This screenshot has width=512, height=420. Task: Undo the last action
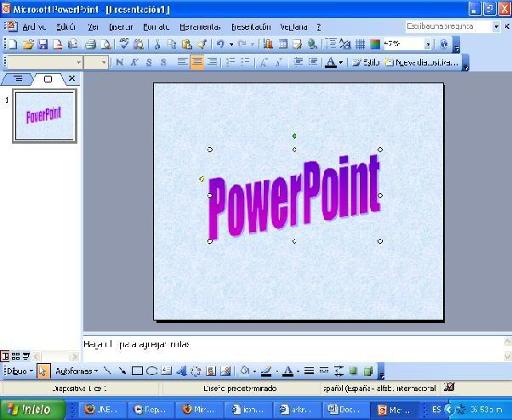pos(221,44)
